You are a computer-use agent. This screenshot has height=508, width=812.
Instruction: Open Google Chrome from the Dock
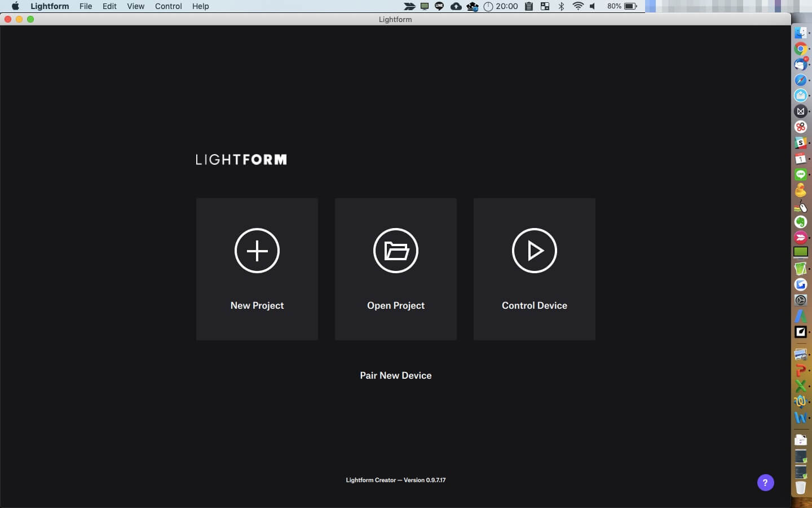[x=801, y=49]
